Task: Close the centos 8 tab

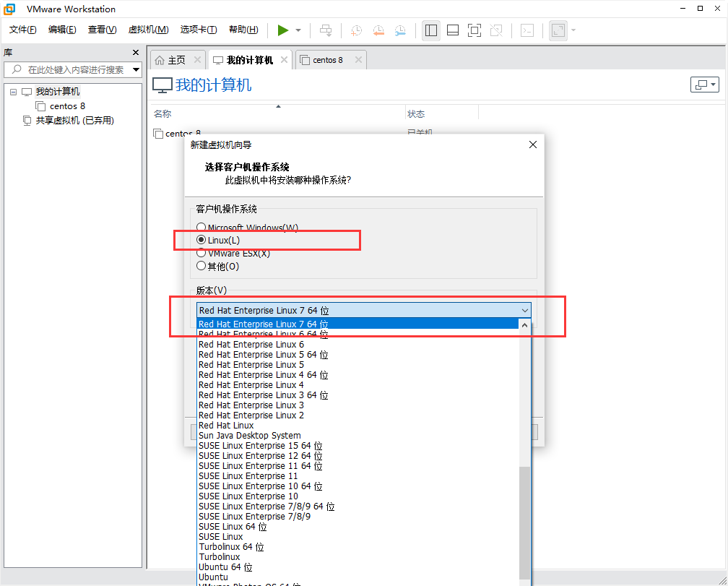Action: [x=358, y=60]
